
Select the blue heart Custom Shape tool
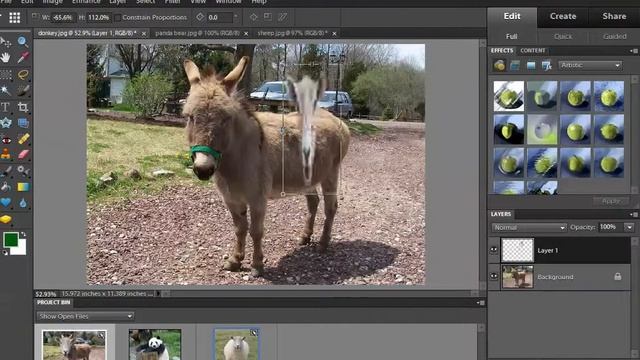pos(5,203)
